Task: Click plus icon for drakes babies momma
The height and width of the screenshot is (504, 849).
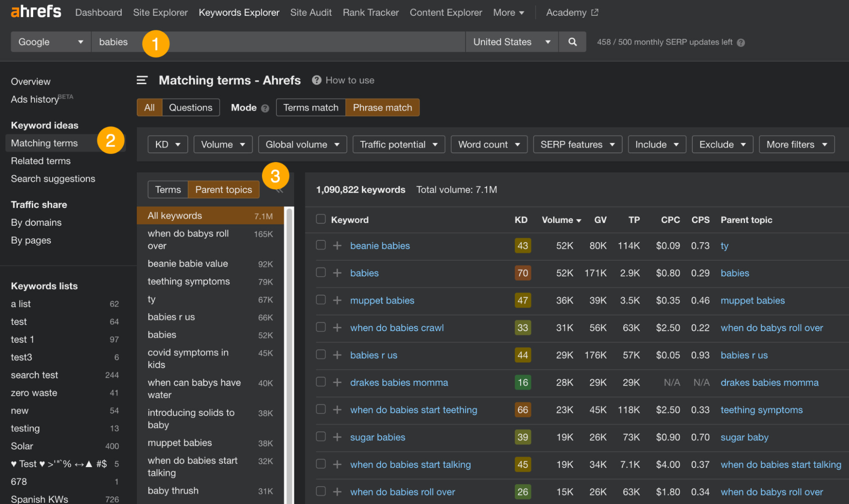Action: (x=337, y=382)
